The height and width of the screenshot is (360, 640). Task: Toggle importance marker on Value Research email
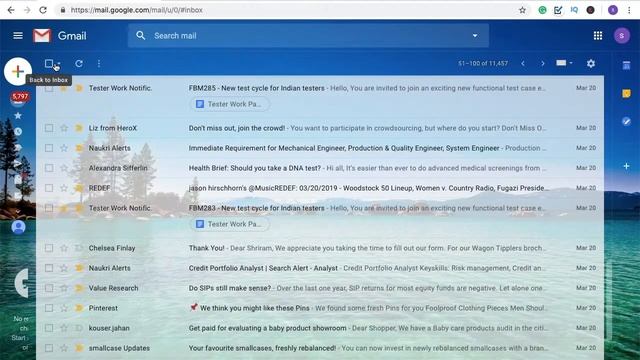point(79,288)
